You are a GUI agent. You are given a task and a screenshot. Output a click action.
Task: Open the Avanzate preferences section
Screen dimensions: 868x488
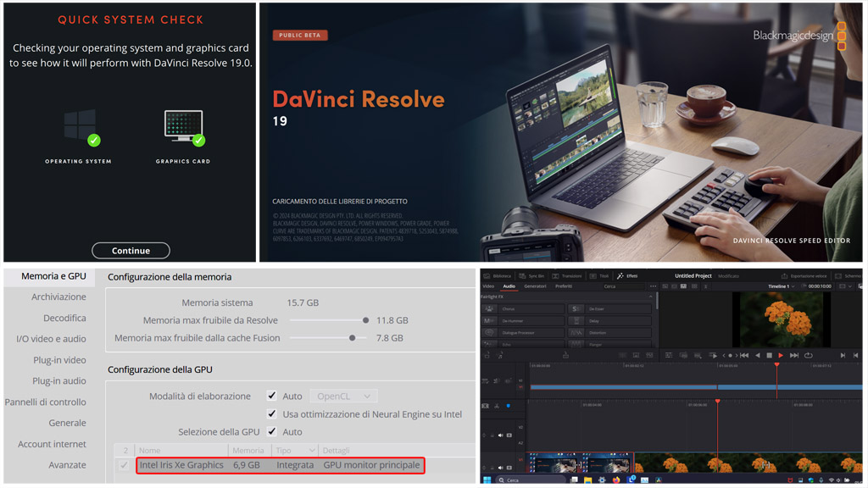[68, 465]
